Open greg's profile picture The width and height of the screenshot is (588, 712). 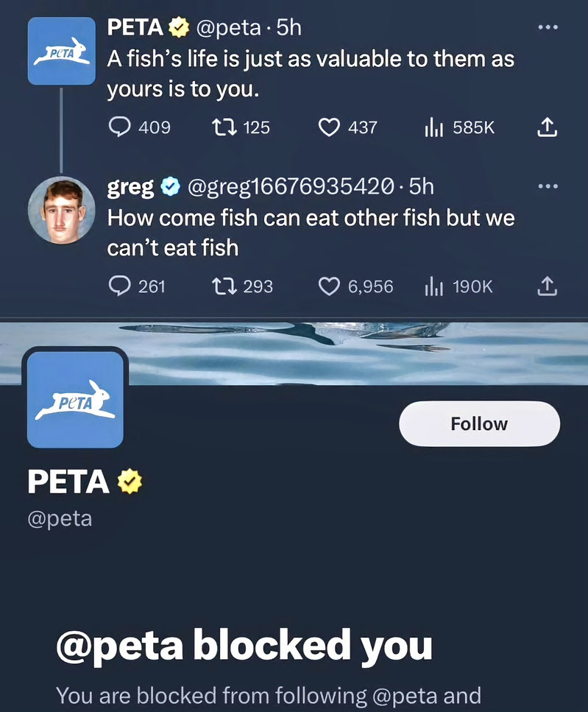pos(62,211)
